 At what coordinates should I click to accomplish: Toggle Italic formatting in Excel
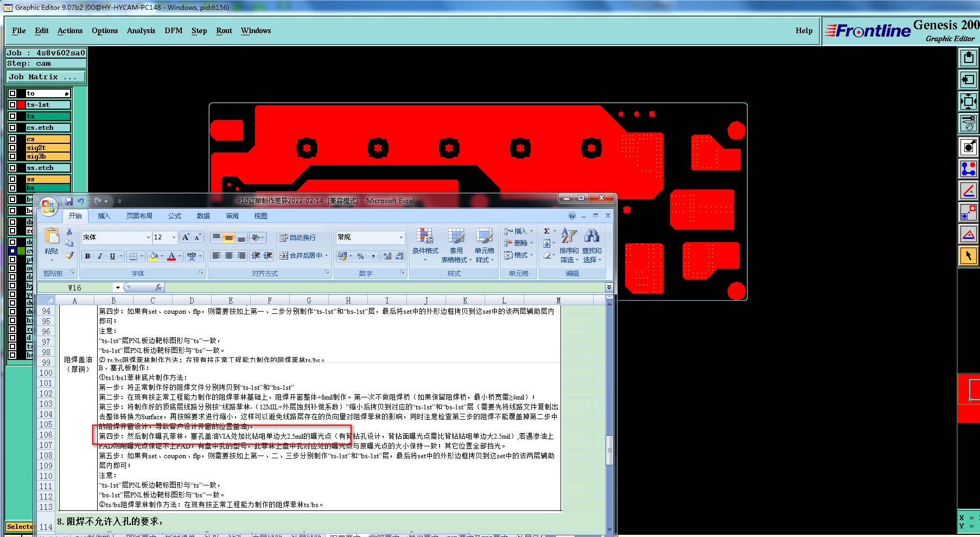click(x=100, y=256)
